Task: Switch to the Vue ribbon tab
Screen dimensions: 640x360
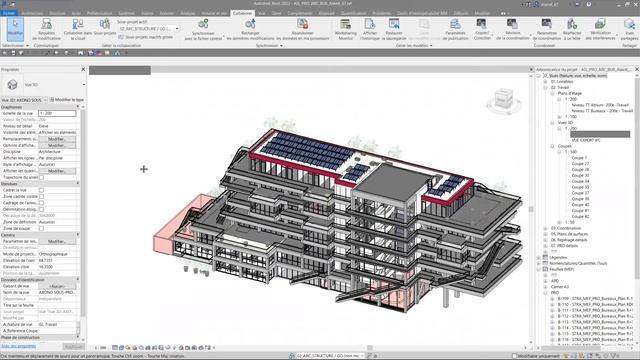Action: coord(262,13)
